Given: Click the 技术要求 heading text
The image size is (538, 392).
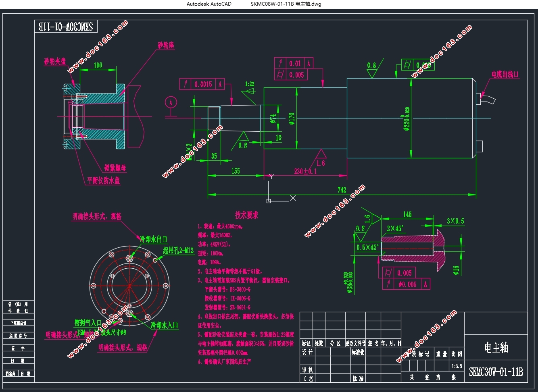Looking at the screenshot, I should 246,215.
